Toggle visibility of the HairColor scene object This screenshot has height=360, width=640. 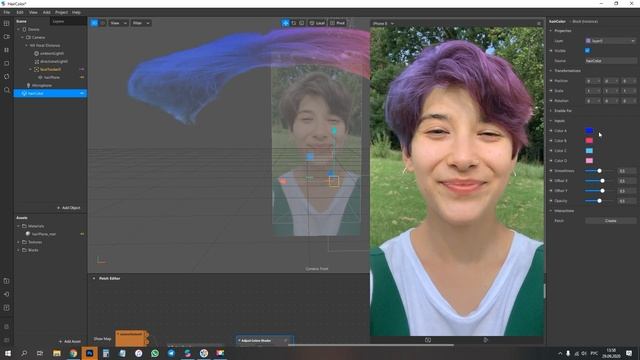[82, 93]
